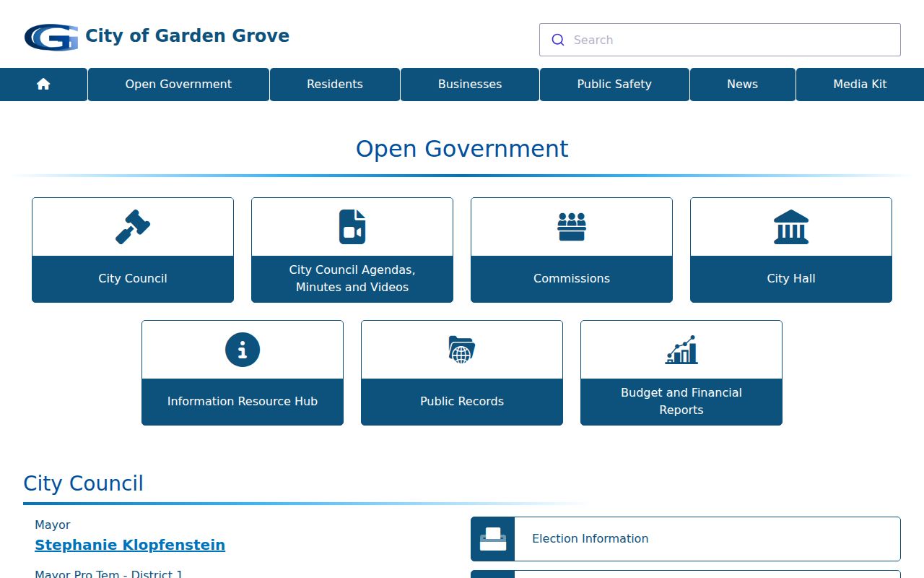Image resolution: width=924 pixels, height=578 pixels.
Task: Click the Mayor title text
Action: pos(53,525)
